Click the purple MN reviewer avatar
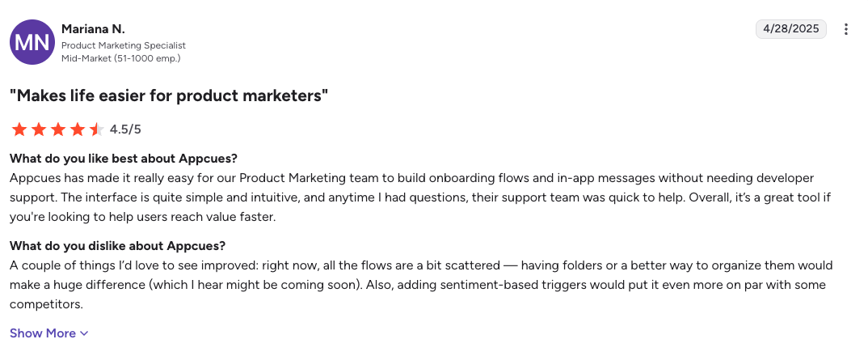The image size is (868, 352). click(x=32, y=42)
